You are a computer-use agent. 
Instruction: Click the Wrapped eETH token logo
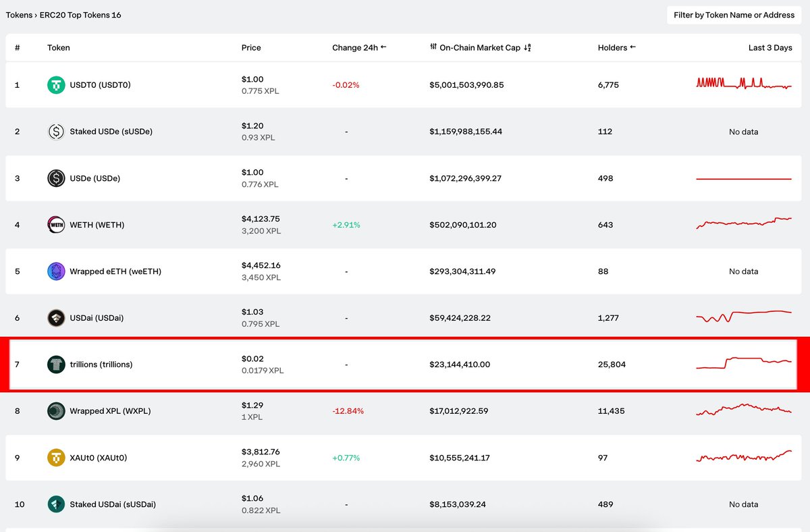tap(56, 271)
